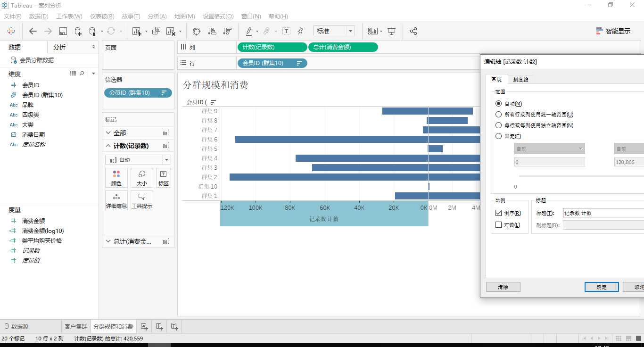Click the 确定 button

click(602, 287)
